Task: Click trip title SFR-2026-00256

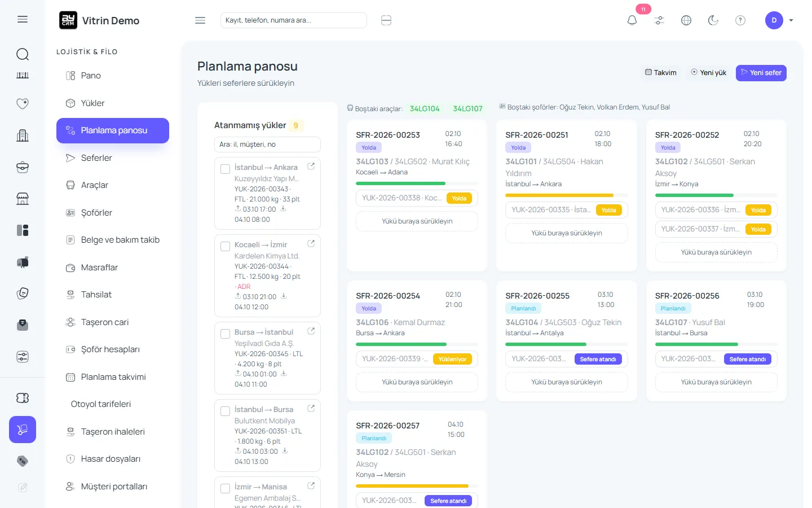Action: [x=687, y=296]
